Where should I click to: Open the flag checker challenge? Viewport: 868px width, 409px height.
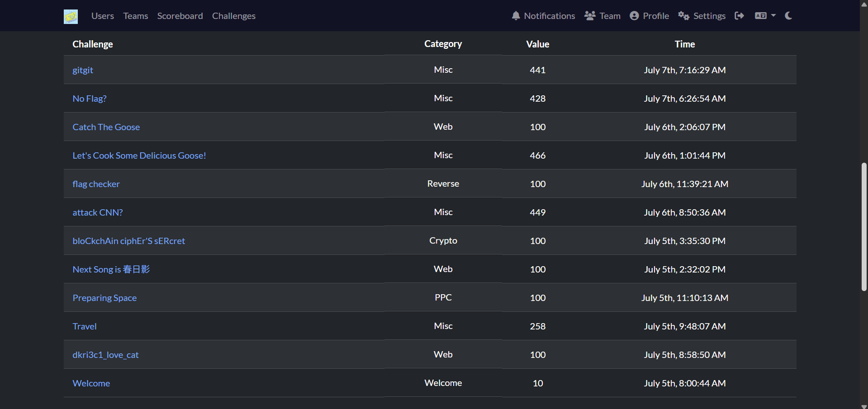tap(96, 184)
